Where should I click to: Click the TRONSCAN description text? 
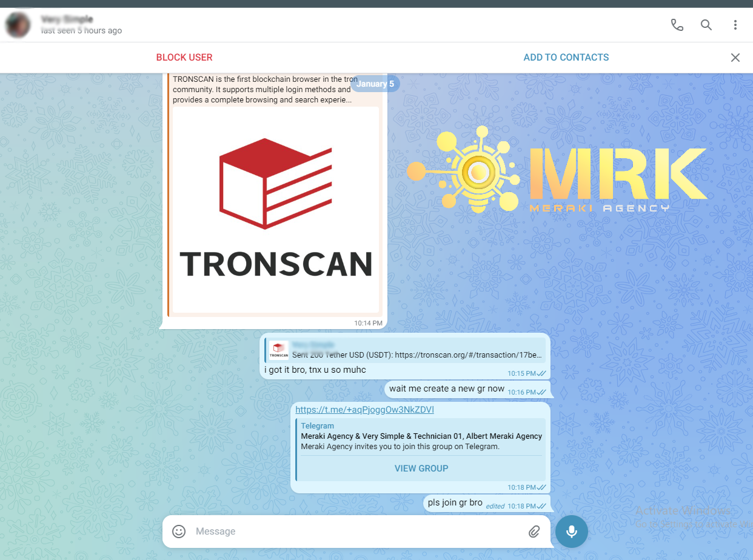tap(265, 90)
